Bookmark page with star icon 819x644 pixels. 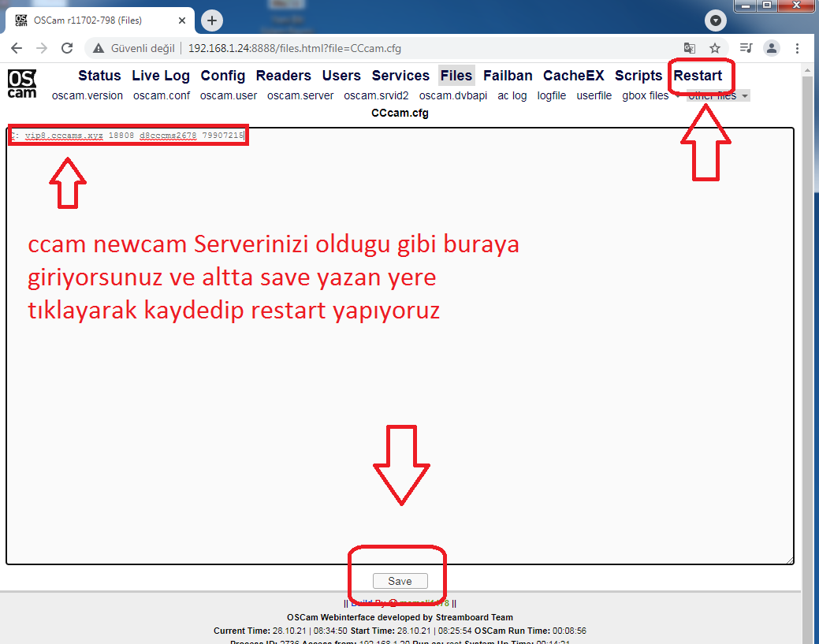(x=714, y=49)
